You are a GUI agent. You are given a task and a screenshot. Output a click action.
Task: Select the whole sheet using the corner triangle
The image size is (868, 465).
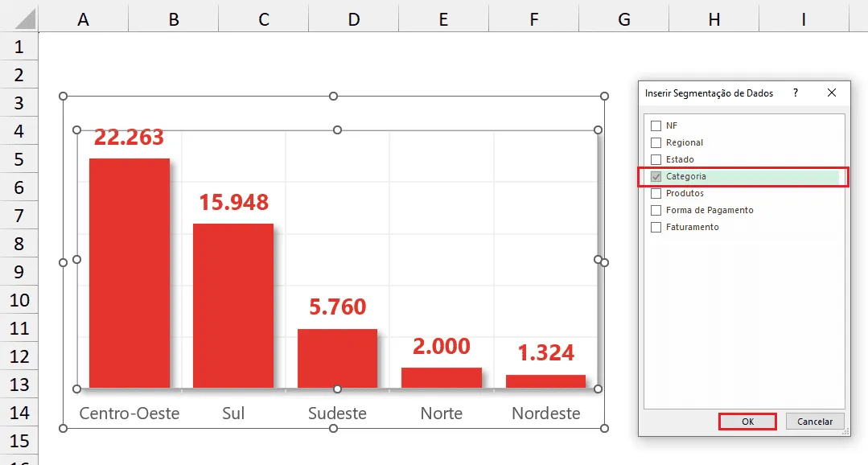24,19
